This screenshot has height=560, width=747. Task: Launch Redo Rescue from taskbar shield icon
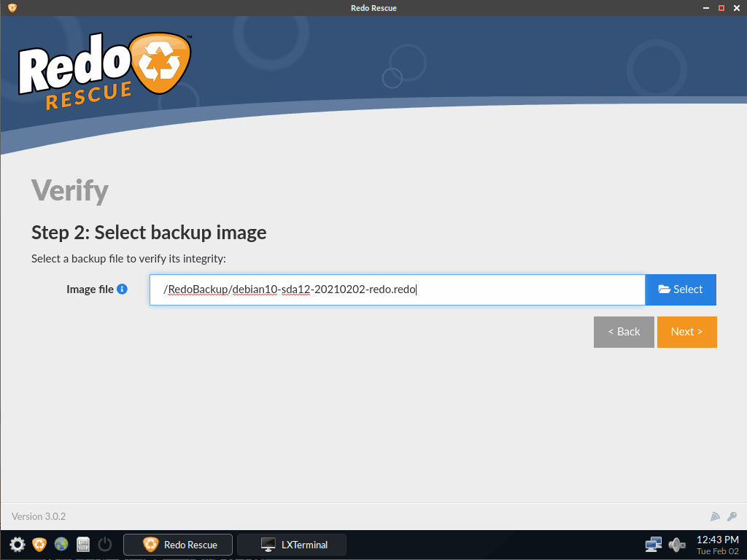click(x=39, y=544)
